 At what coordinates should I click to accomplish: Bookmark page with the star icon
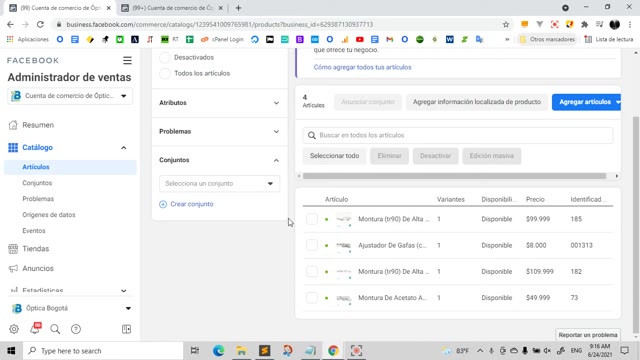[506, 24]
